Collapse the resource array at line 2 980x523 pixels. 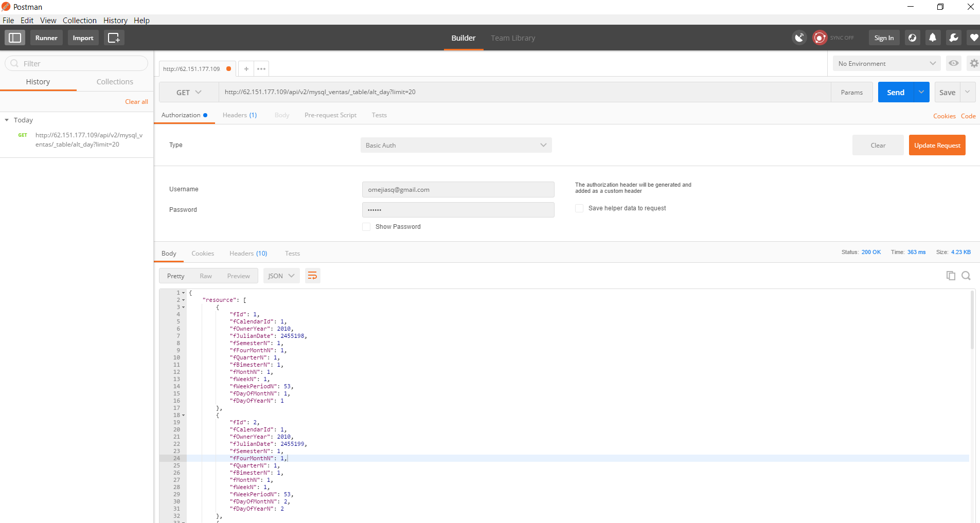click(x=183, y=300)
